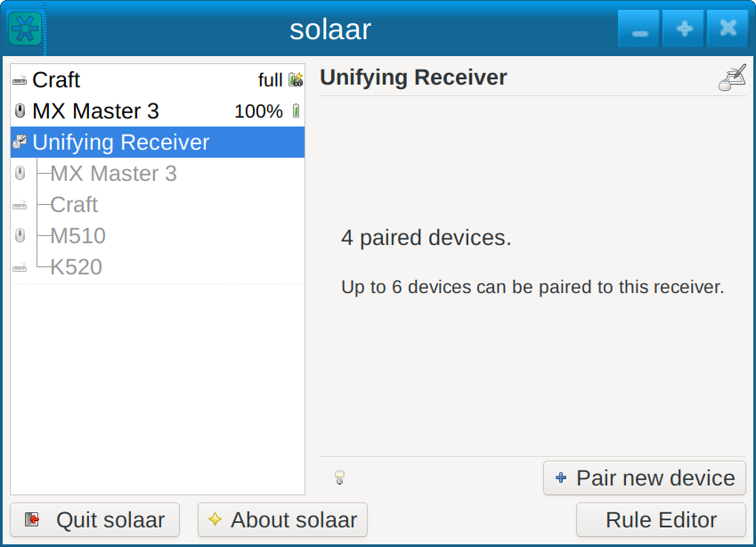Toggle the technical details lightbulb
756x547 pixels.
coord(337,478)
